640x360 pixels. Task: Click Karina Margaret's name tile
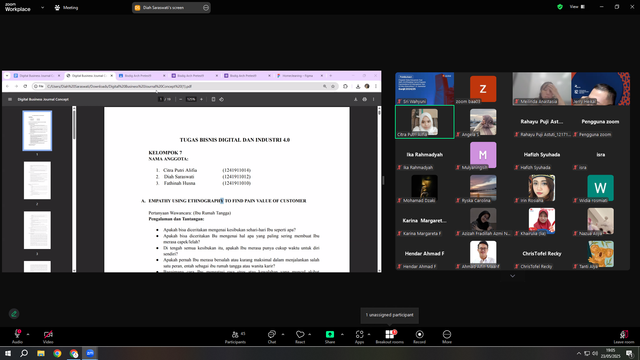point(424,221)
